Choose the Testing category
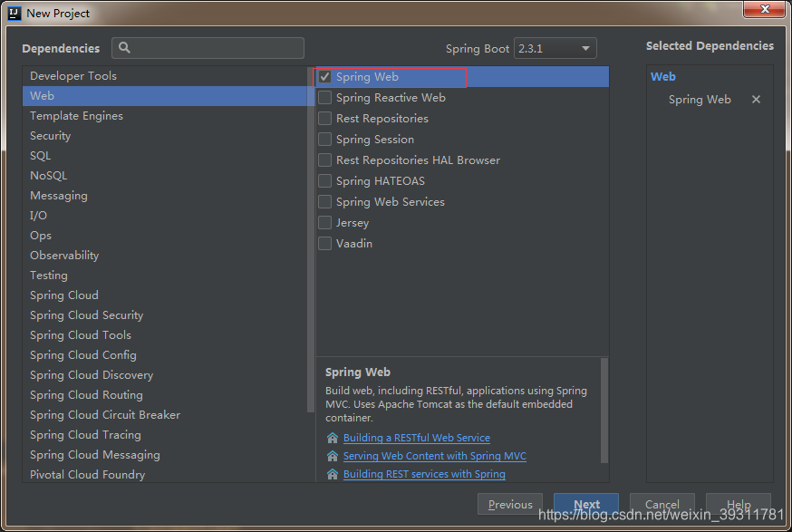This screenshot has width=792, height=532. [x=165, y=276]
